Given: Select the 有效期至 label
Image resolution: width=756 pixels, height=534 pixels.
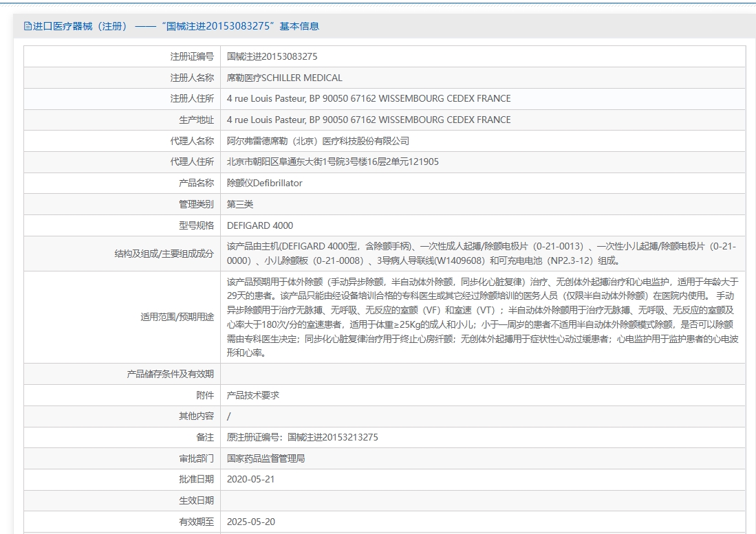Looking at the screenshot, I should [x=196, y=522].
